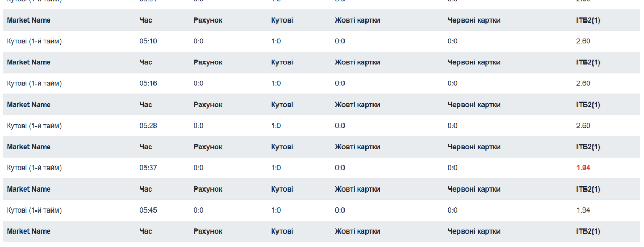Click 'Кутові (1-й тайм)' in 05:45 row
The height and width of the screenshot is (247, 644).
pyautogui.click(x=34, y=210)
